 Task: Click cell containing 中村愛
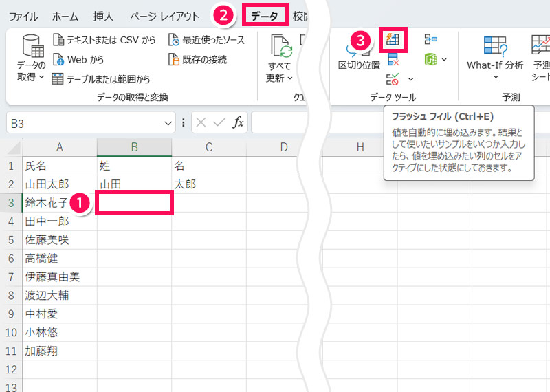point(60,314)
